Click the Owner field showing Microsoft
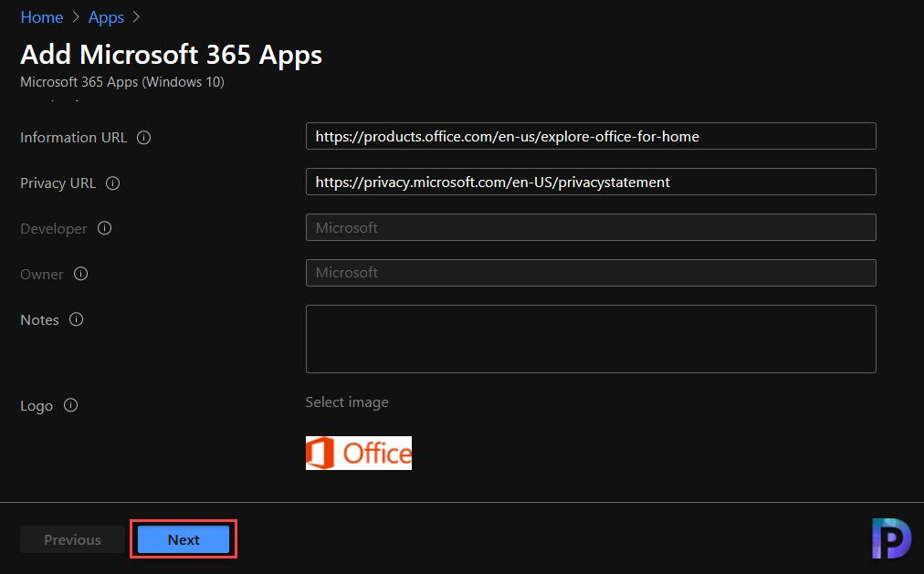This screenshot has width=924, height=574. pyautogui.click(x=591, y=273)
